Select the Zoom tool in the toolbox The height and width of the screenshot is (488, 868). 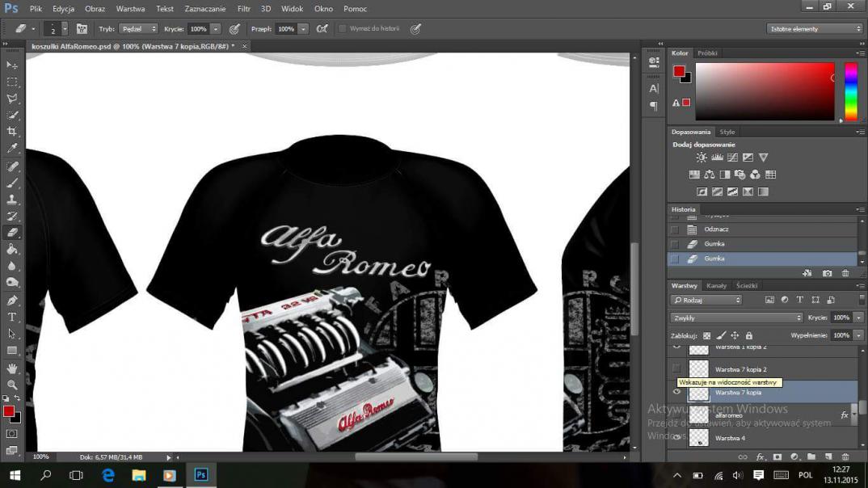[x=11, y=385]
